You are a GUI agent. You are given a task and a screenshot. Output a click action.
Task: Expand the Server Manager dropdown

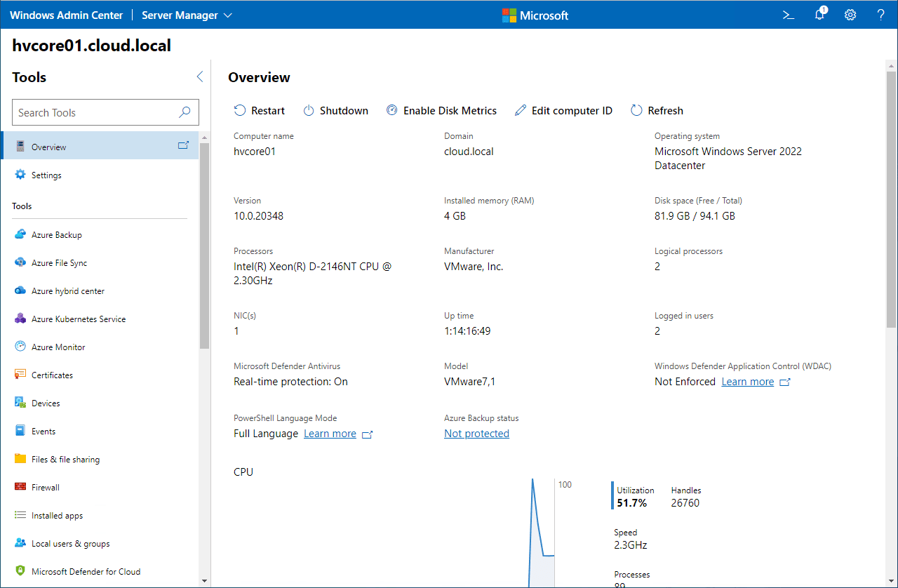click(187, 15)
